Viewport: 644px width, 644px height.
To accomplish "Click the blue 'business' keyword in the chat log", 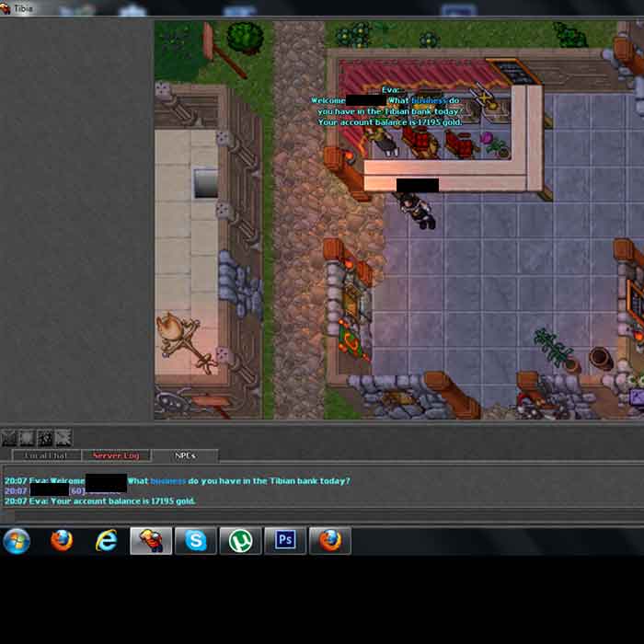I will (x=168, y=481).
